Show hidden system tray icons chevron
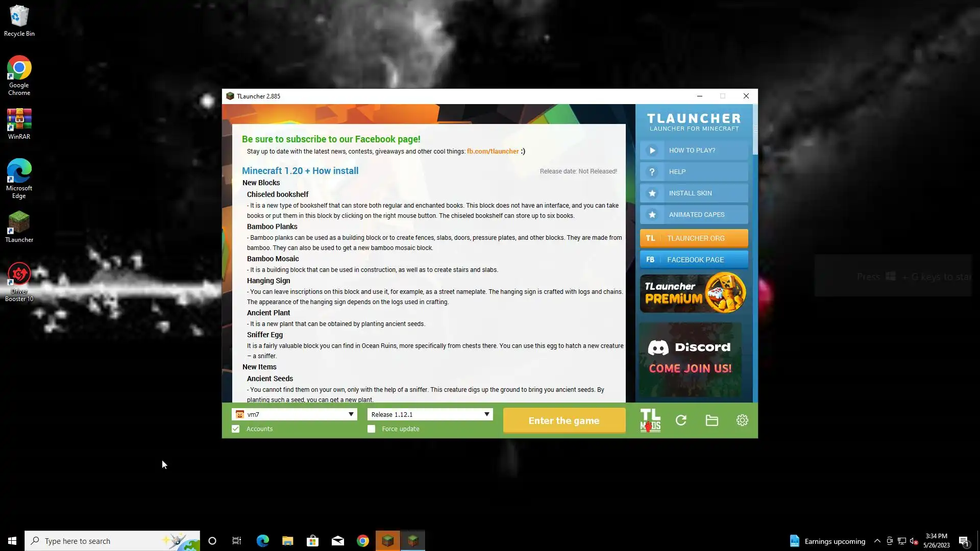980x551 pixels. point(877,541)
